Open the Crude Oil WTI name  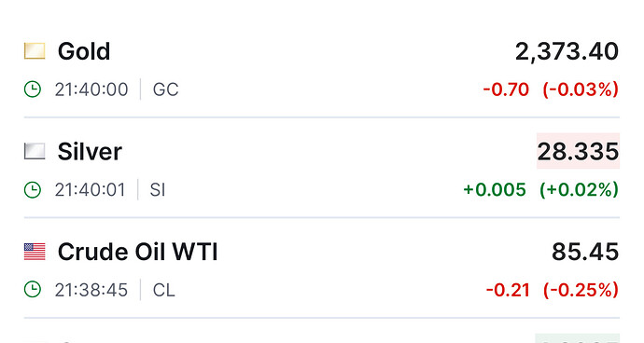pyautogui.click(x=137, y=252)
